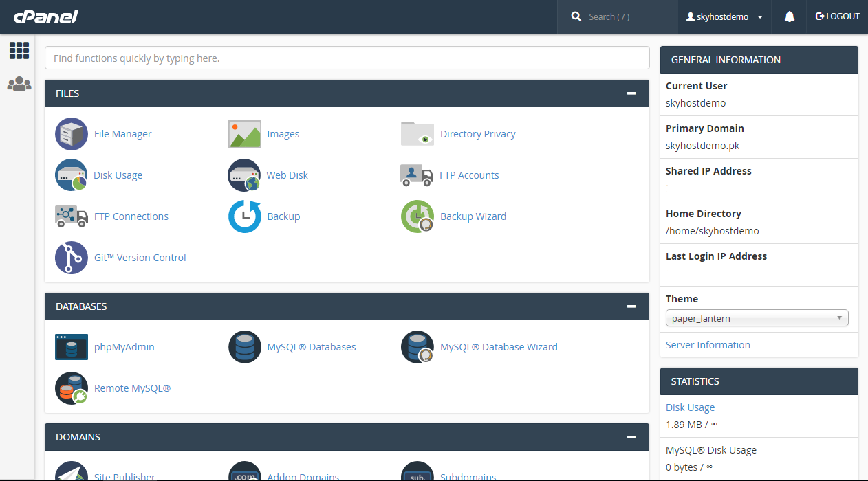
Task: Click the Git Version Control link
Action: 140,258
